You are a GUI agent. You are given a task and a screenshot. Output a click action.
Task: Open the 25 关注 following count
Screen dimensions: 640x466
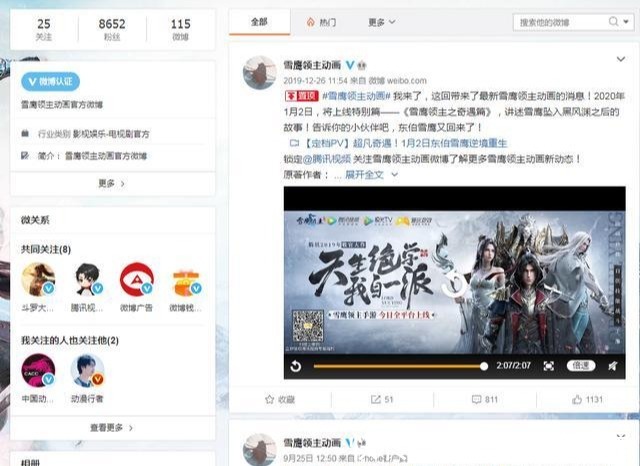point(44,29)
